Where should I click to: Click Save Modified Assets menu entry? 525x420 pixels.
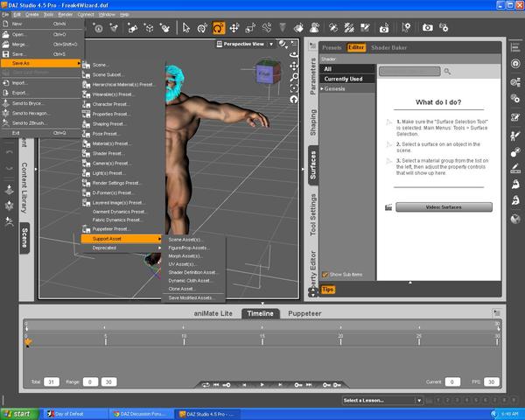(x=191, y=297)
